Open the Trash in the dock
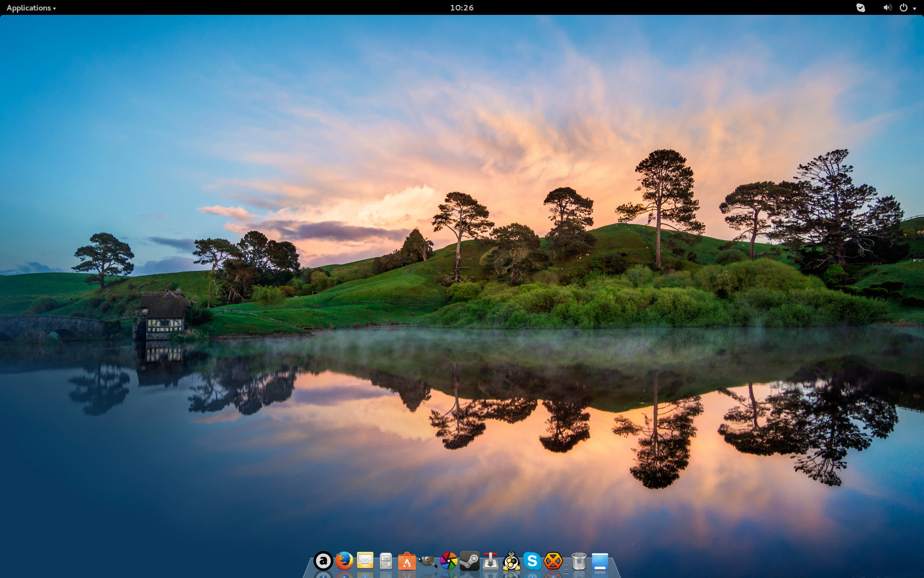Image resolution: width=924 pixels, height=578 pixels. tap(579, 561)
